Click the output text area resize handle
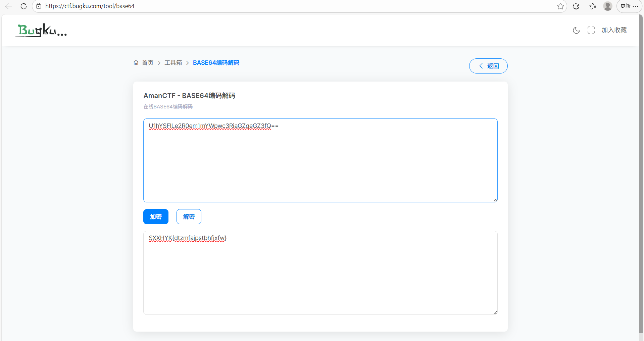The image size is (644, 341). 495,312
